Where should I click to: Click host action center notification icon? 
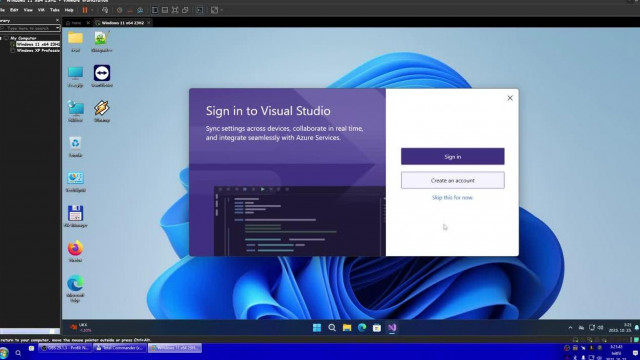tap(635, 353)
